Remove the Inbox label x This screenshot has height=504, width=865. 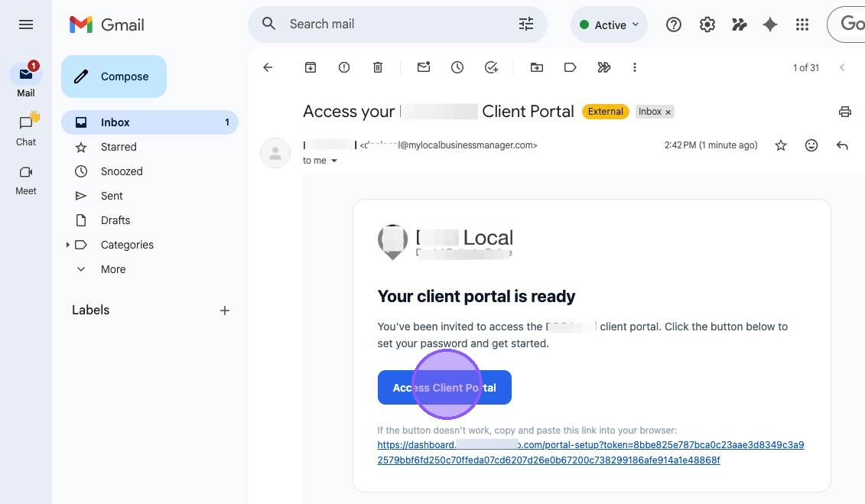(x=668, y=112)
